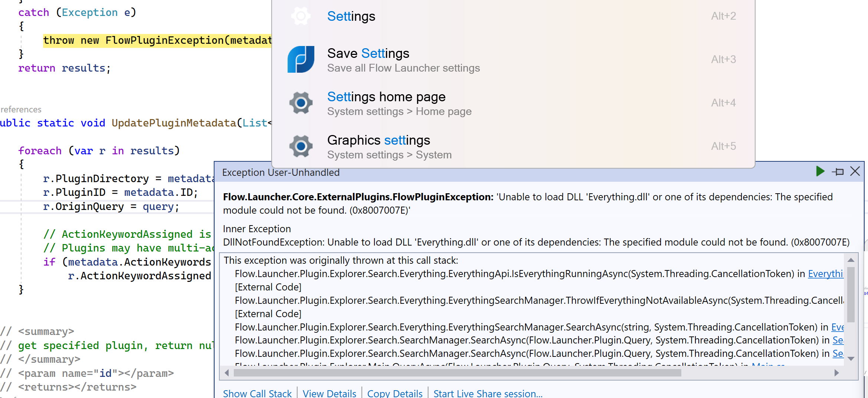Click the // ActionKeywordAssigned is comment

tap(127, 234)
